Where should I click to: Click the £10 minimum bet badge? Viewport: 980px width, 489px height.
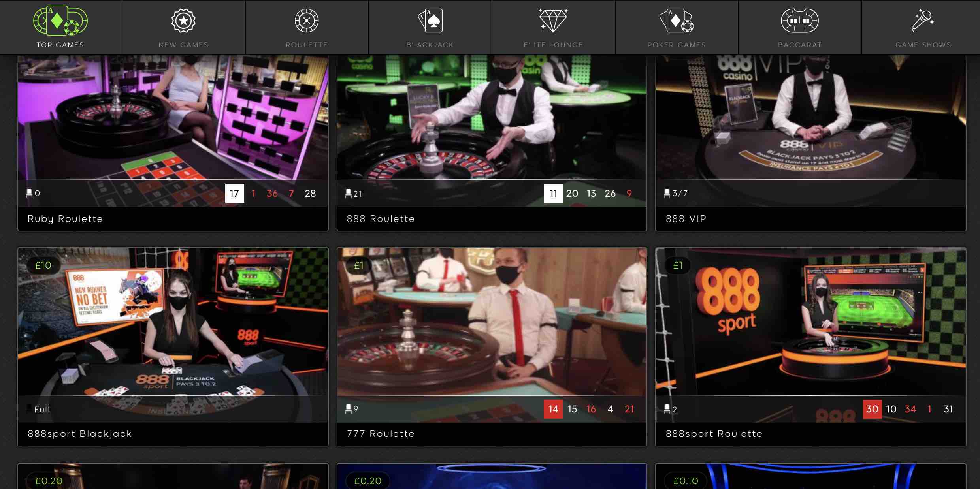tap(43, 265)
